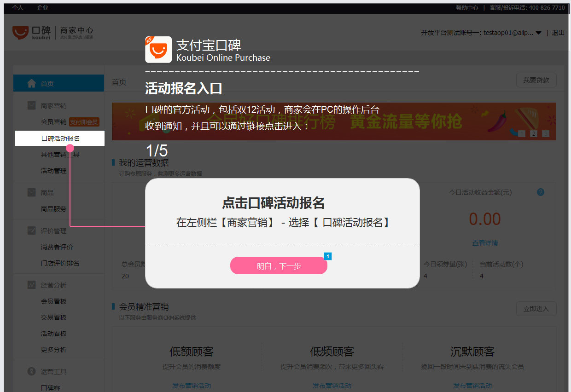The height and width of the screenshot is (392, 571).
Task: Click the 今日活动收益金额(元) label
Action: pyautogui.click(x=480, y=192)
